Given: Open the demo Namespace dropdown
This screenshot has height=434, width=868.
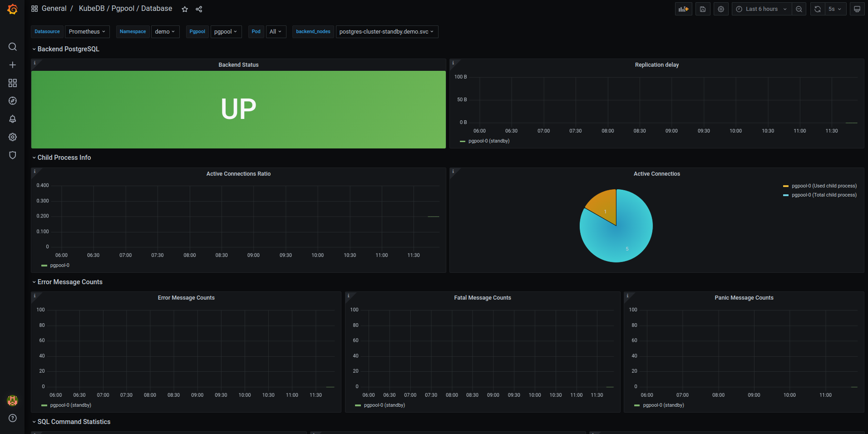Looking at the screenshot, I should tap(165, 31).
